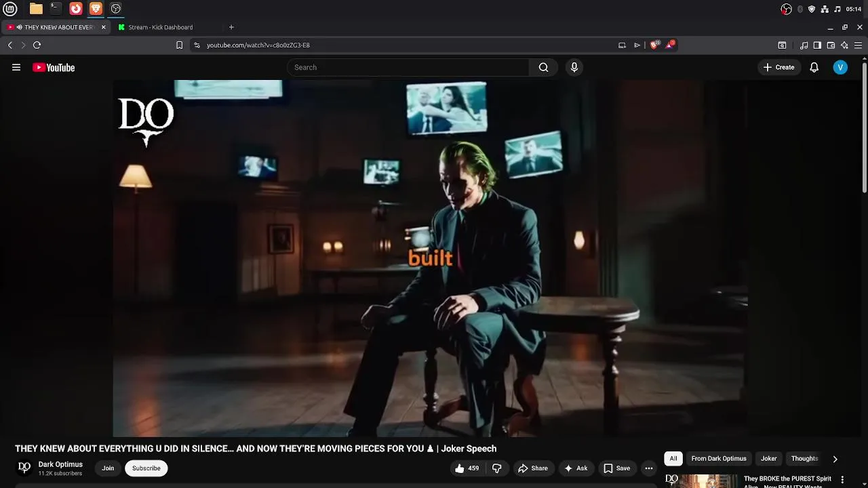Open the find-in-page toolbar icon

pos(782,45)
